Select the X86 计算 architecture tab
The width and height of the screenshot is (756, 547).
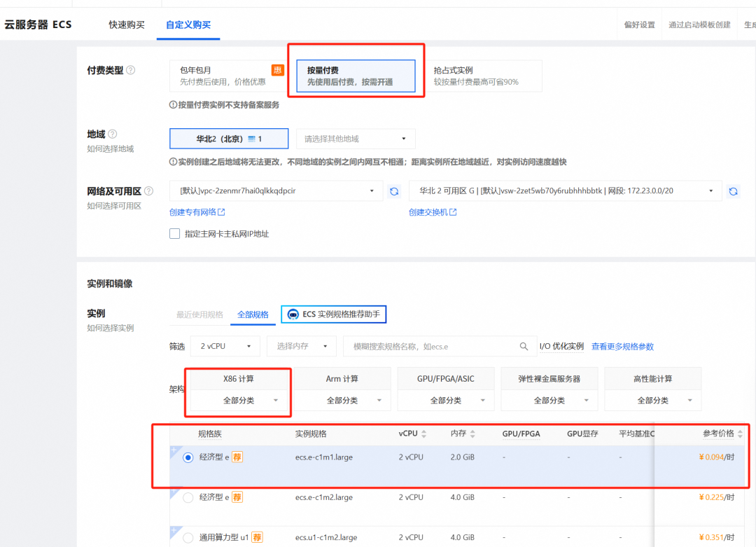click(x=239, y=379)
